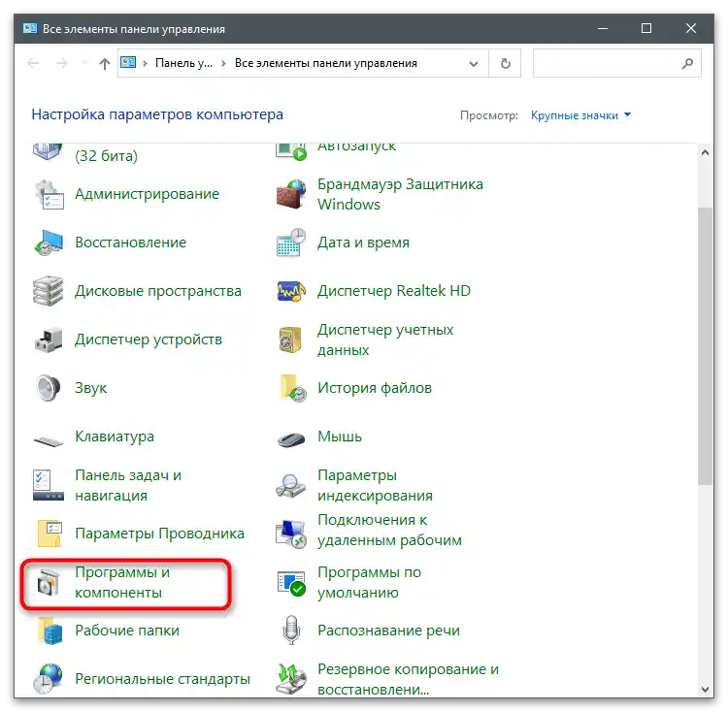Open the Programs and Features icon
This screenshot has width=728, height=712.
coord(49,583)
